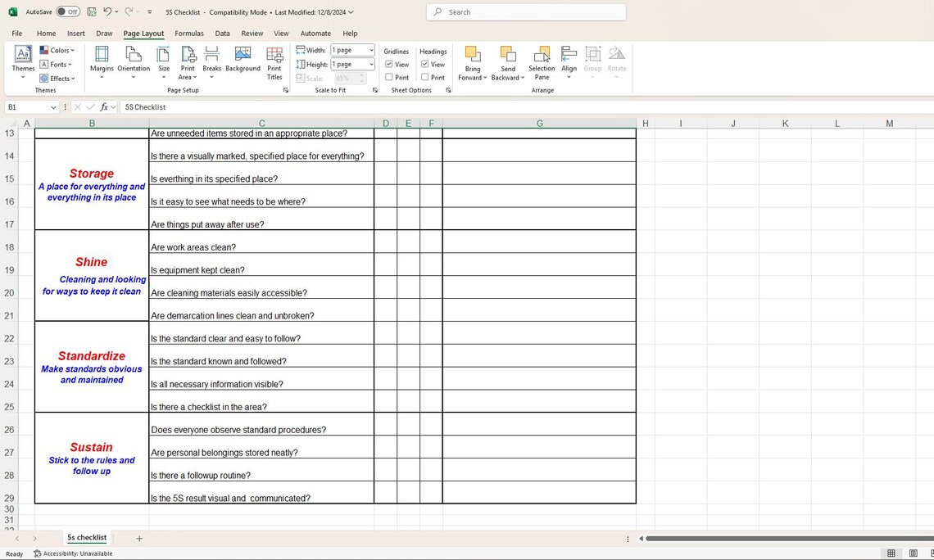Open Sheet Options dialog launcher
934x560 pixels.
pyautogui.click(x=448, y=90)
